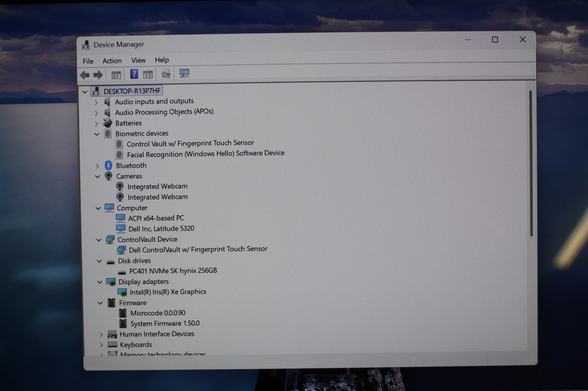588x391 pixels.
Task: Collapse the Computer node
Action: point(98,208)
